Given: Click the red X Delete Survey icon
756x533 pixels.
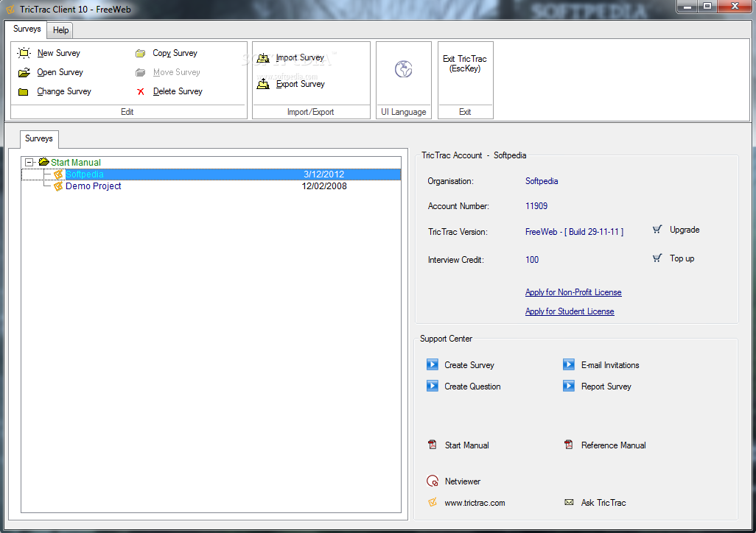Looking at the screenshot, I should tap(140, 91).
